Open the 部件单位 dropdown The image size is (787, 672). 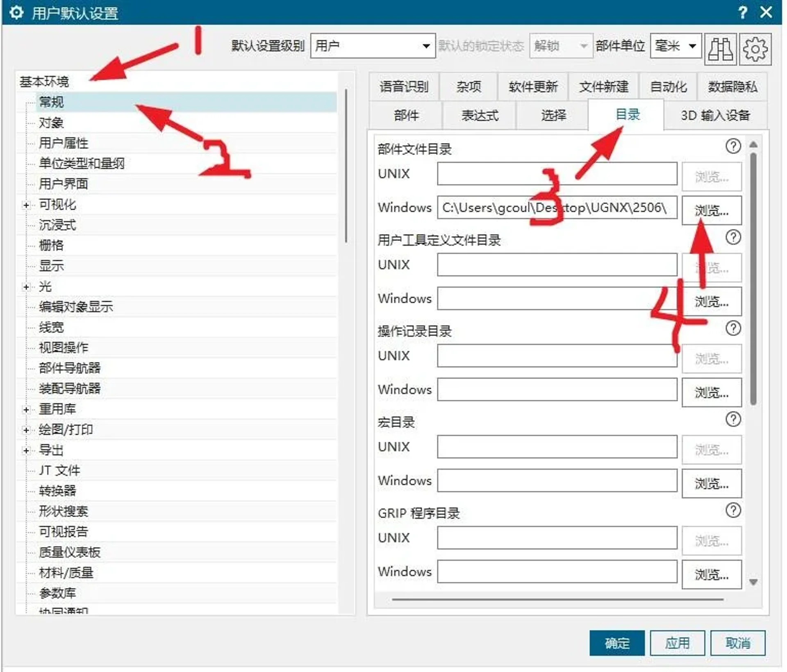click(x=693, y=46)
